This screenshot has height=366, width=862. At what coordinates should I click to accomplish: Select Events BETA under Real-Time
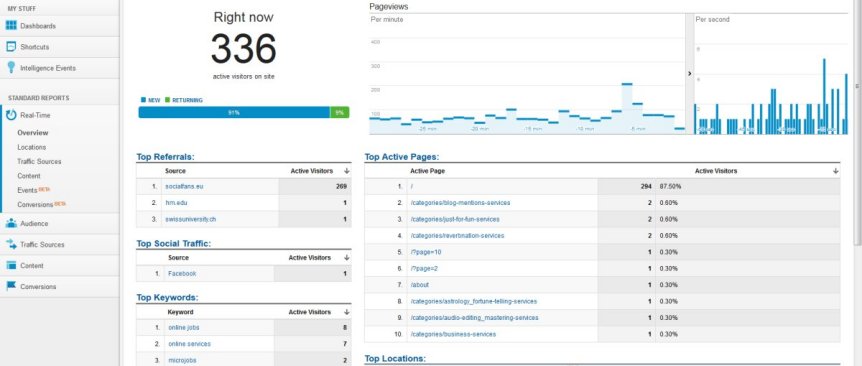pos(34,190)
